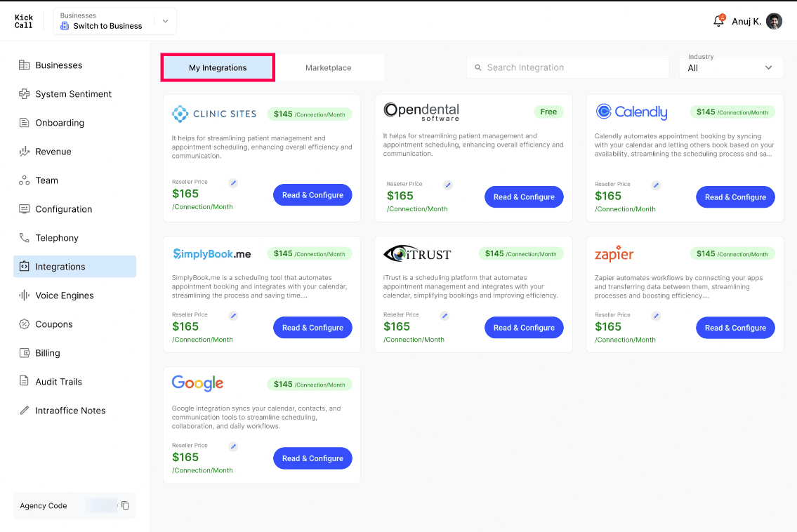
Task: Read & Configure Zapier integration
Action: 735,328
